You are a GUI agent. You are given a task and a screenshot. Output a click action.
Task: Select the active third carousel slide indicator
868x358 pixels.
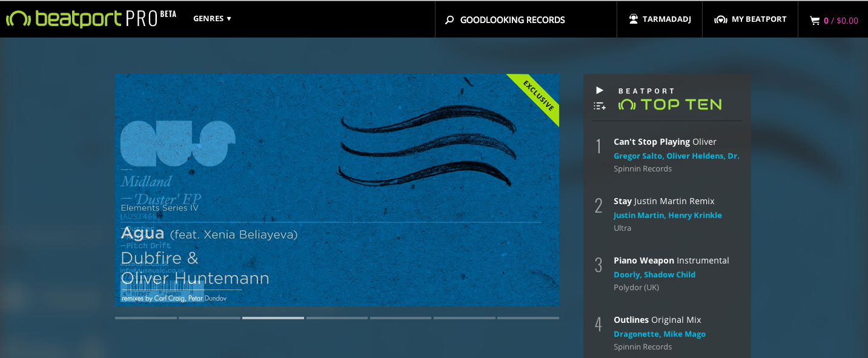(x=273, y=317)
